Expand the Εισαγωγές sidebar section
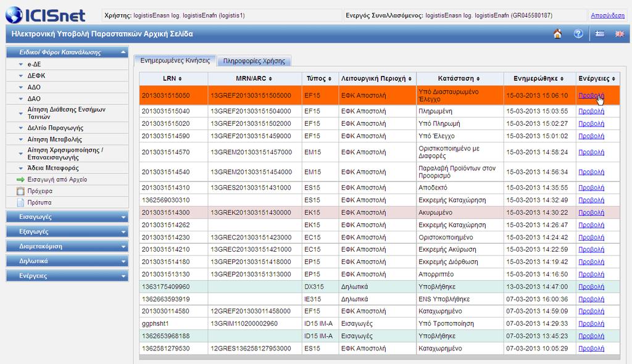632x364 pixels. click(x=67, y=217)
